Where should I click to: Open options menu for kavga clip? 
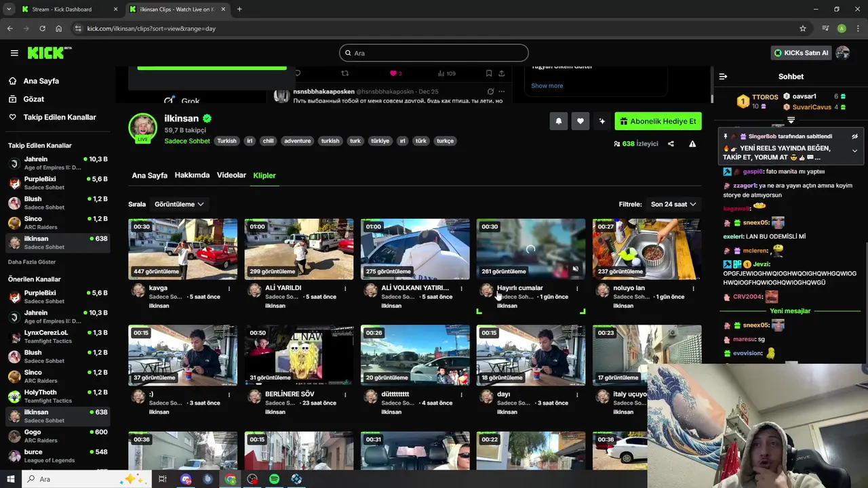229,288
